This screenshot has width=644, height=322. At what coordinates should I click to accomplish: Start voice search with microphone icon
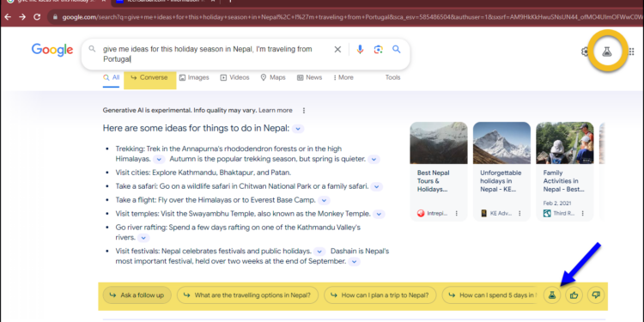tap(360, 50)
